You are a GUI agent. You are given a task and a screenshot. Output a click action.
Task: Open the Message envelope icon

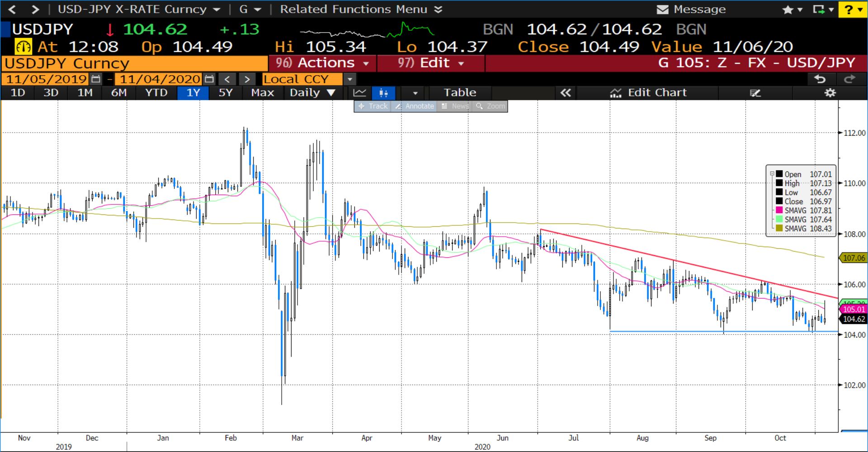pyautogui.click(x=662, y=10)
